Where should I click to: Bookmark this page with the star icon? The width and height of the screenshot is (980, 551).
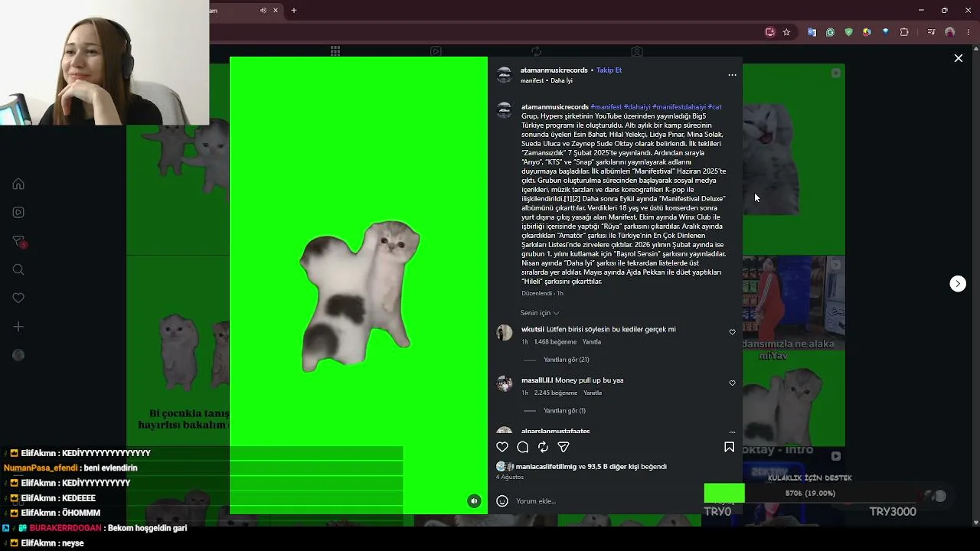[786, 32]
